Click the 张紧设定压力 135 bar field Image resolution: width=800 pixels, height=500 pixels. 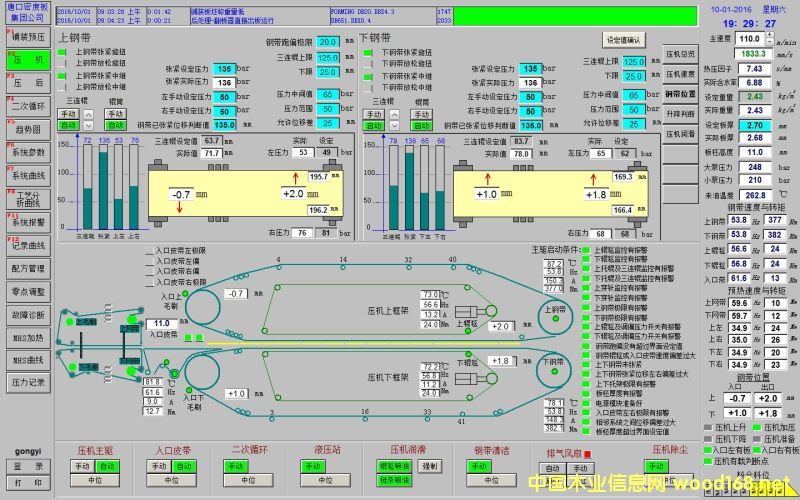(224, 68)
